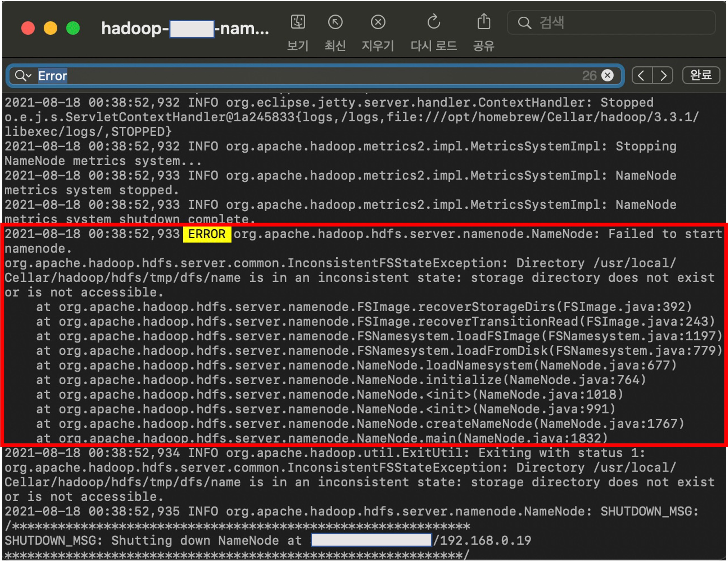Click line with FSNamesystem.java:779

coord(379,351)
